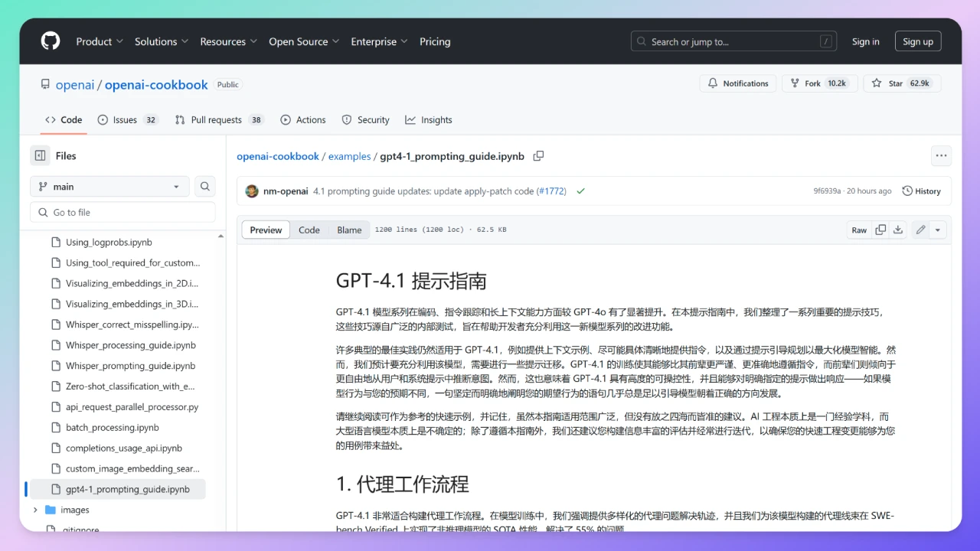Open the file History button
Image resolution: width=980 pixels, height=551 pixels.
(x=922, y=191)
